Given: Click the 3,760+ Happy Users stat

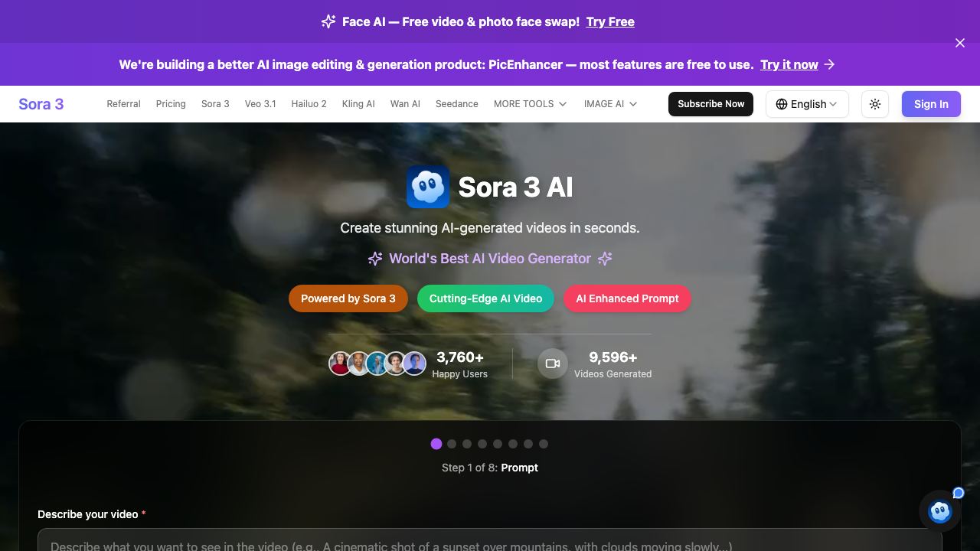Looking at the screenshot, I should [x=459, y=364].
